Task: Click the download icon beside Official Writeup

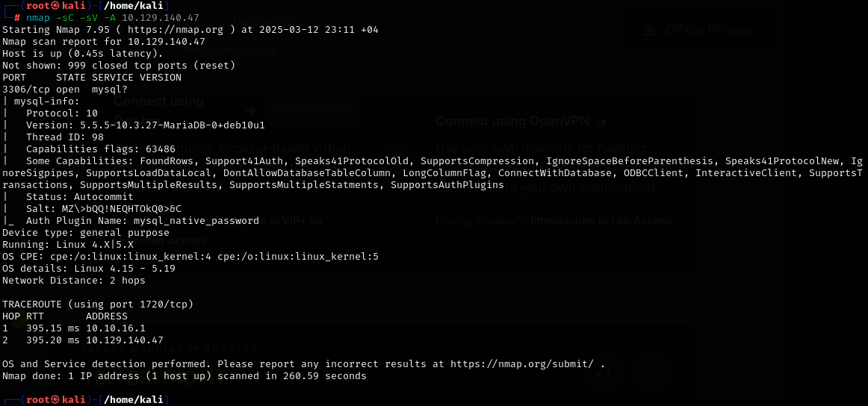Action: (x=650, y=29)
